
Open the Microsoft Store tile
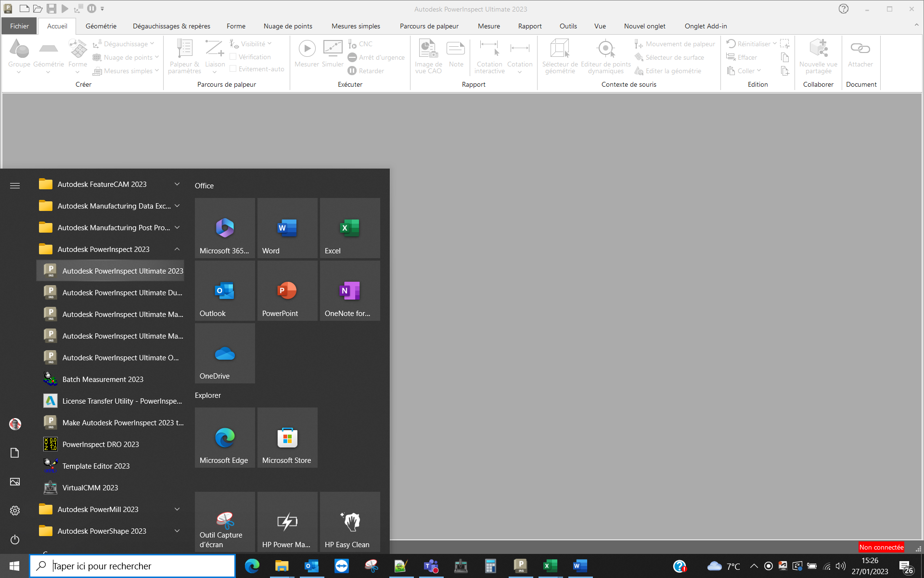click(287, 437)
